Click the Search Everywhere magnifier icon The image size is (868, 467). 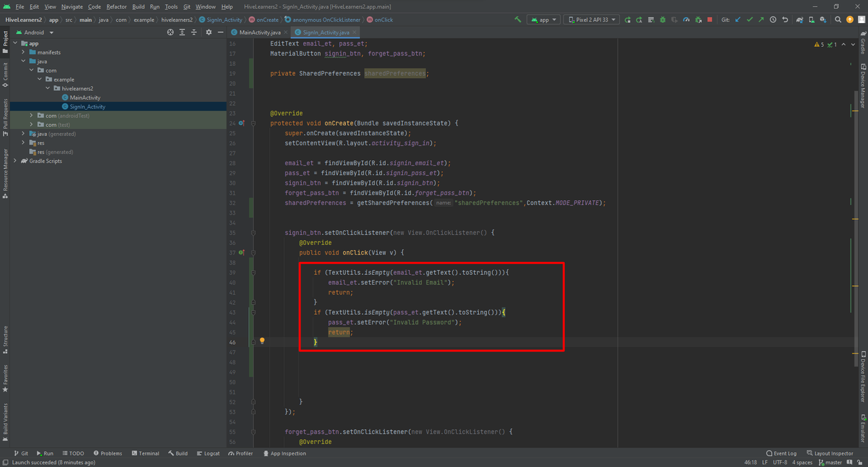pyautogui.click(x=837, y=20)
